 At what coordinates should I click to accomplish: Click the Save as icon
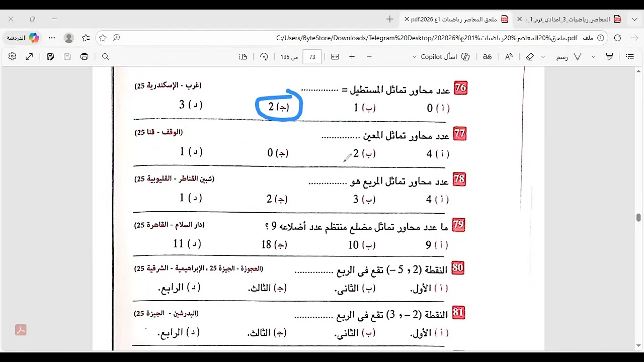coord(50,57)
